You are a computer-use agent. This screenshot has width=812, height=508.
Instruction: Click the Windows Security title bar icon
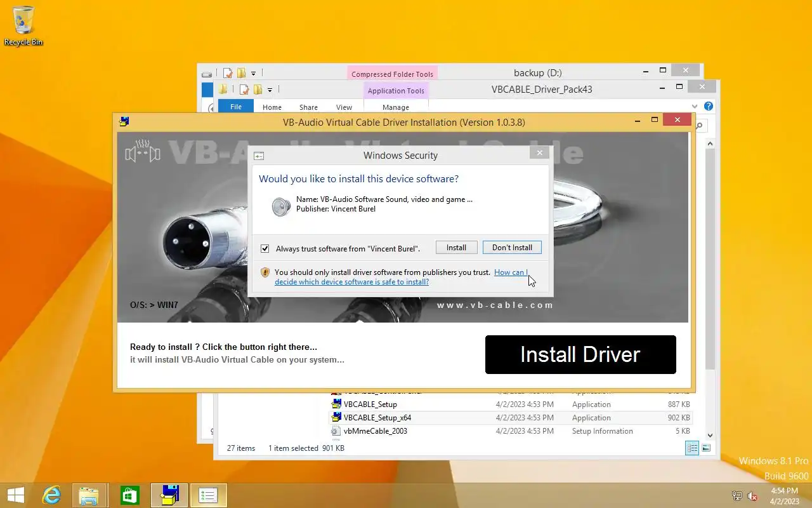click(x=259, y=156)
